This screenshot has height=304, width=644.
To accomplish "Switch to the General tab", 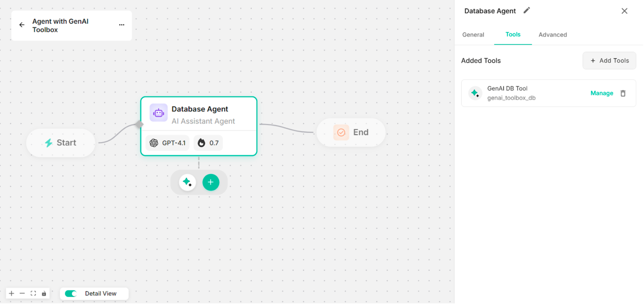I will (473, 35).
